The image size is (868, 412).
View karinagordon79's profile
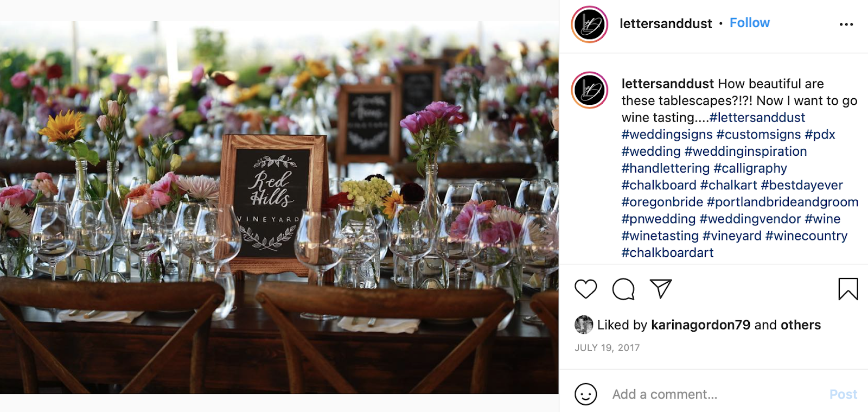700,325
